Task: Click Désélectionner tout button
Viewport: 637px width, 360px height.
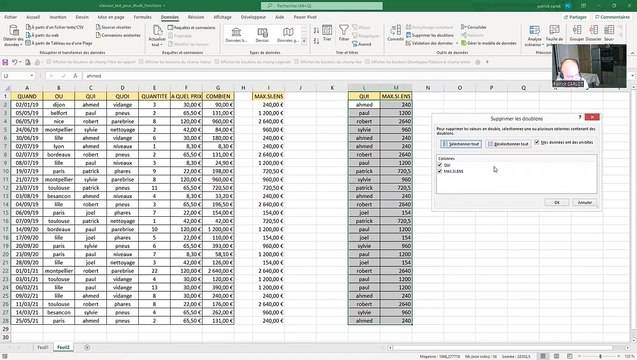Action: pyautogui.click(x=508, y=144)
